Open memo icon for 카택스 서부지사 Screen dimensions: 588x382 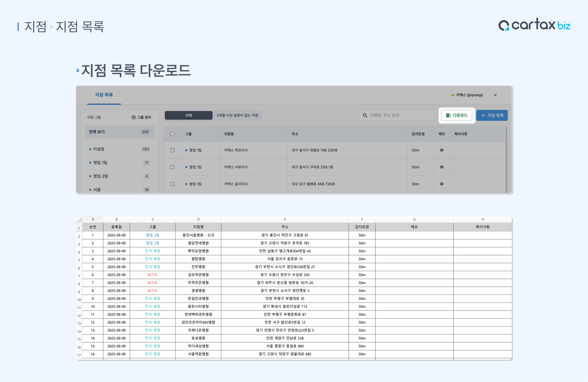point(442,167)
